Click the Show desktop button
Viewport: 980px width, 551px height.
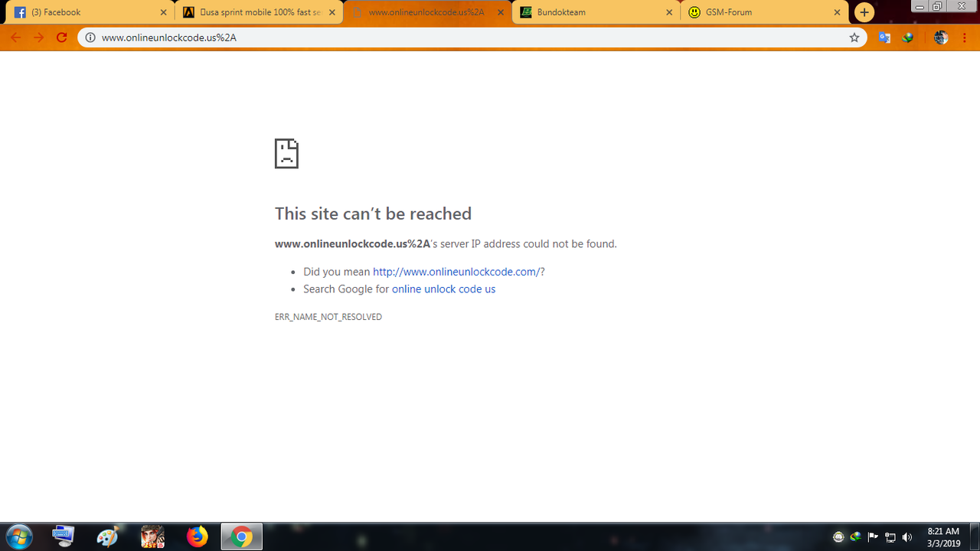[x=975, y=537]
